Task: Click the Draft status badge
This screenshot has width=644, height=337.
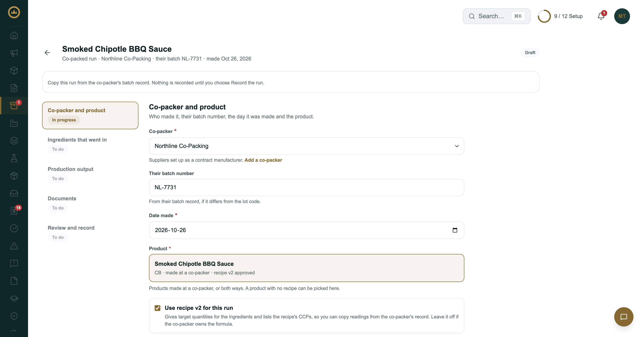Action: [x=530, y=53]
